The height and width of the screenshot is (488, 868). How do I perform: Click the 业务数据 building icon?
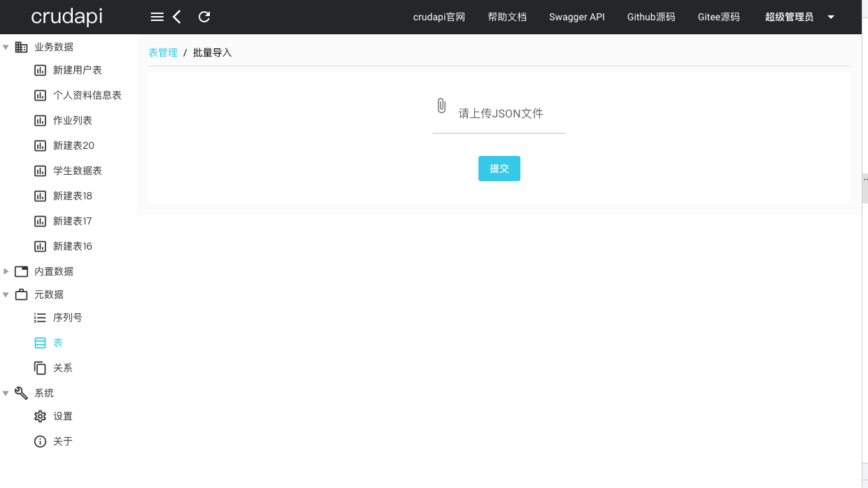21,47
